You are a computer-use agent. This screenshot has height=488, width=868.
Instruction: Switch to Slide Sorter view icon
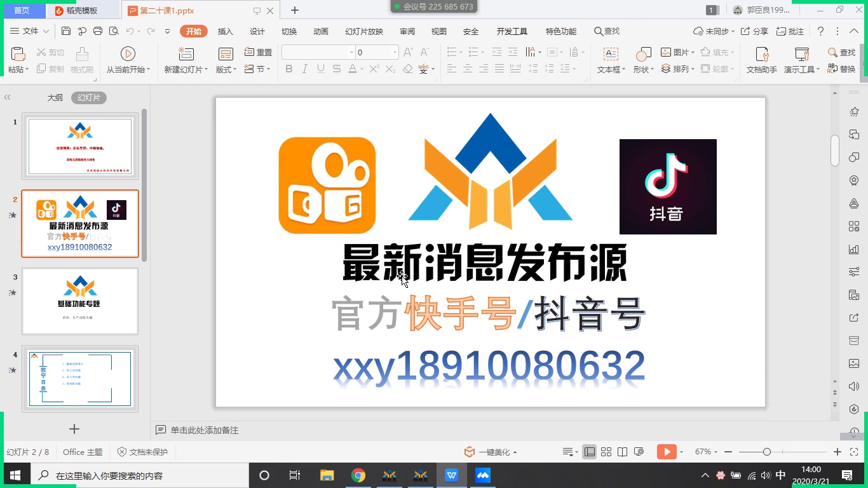pos(606,452)
